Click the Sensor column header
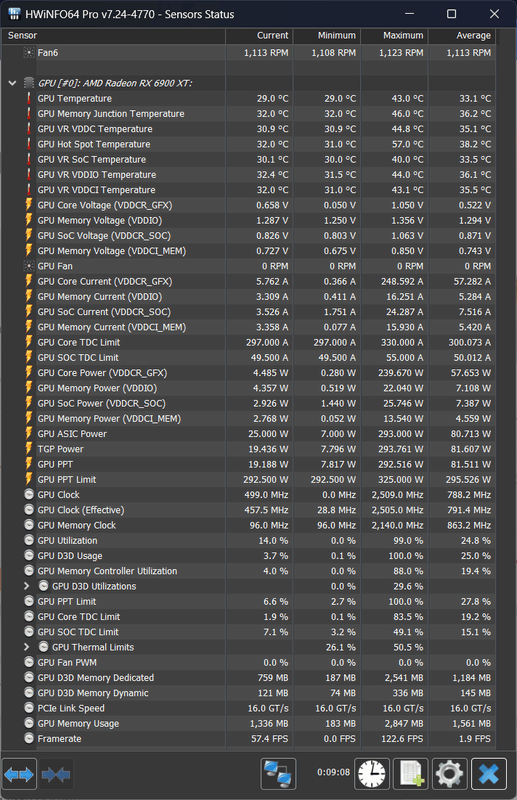517x800 pixels. 113,35
